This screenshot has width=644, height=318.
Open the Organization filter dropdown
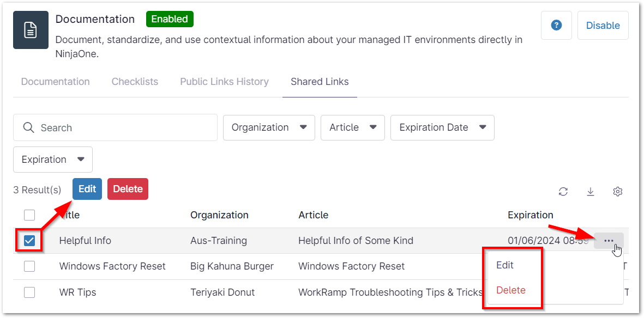(x=269, y=127)
